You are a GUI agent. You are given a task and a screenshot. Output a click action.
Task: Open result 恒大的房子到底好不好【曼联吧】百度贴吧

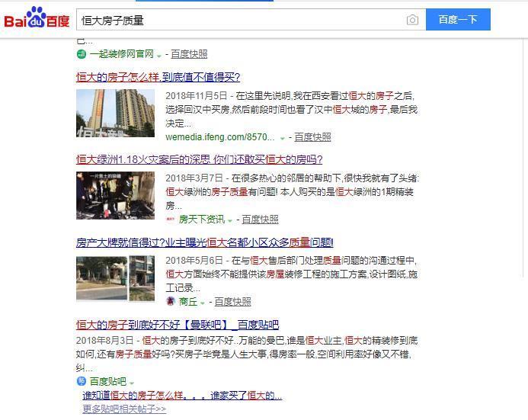(x=178, y=325)
